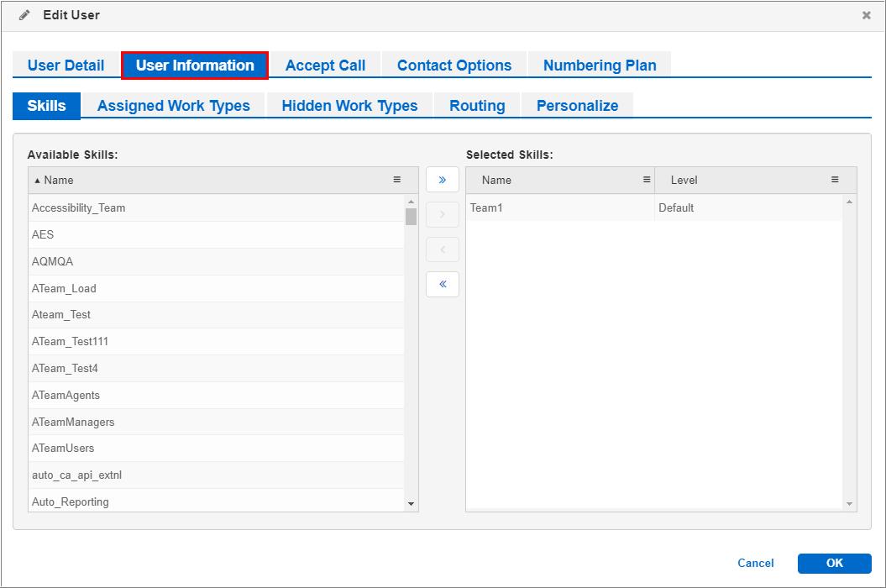Switch to the Assigned Work Types tab
This screenshot has height=588, width=886.
[x=173, y=105]
